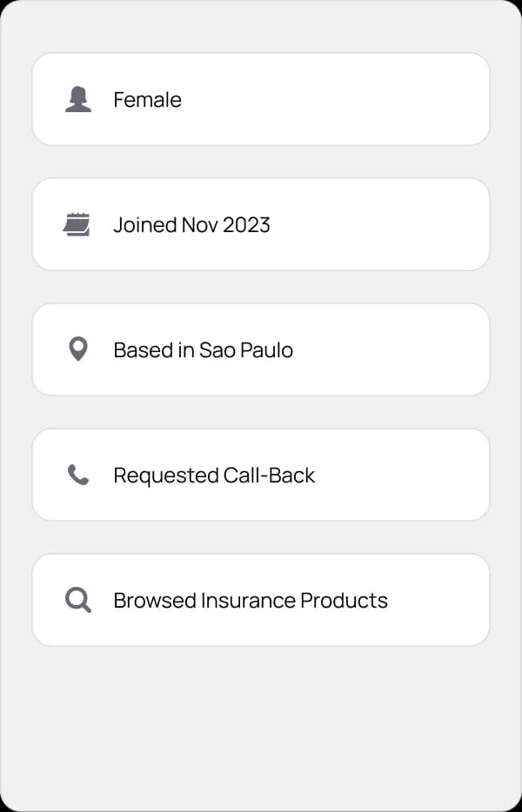Click the Browsed Insurance Products label
The height and width of the screenshot is (812, 522).
coord(250,600)
